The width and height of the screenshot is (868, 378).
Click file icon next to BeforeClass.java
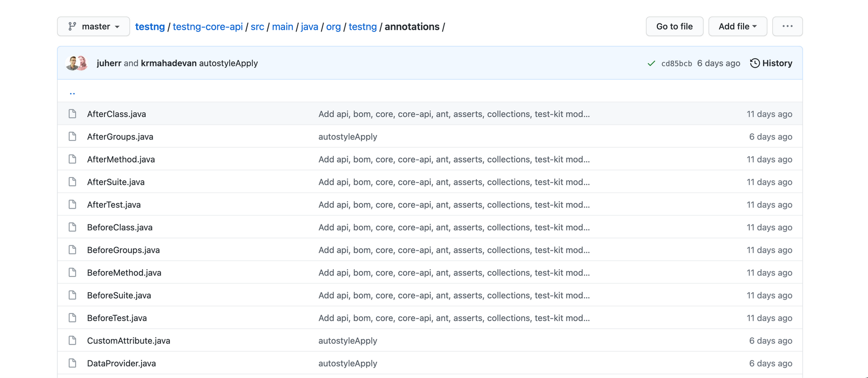(x=72, y=227)
